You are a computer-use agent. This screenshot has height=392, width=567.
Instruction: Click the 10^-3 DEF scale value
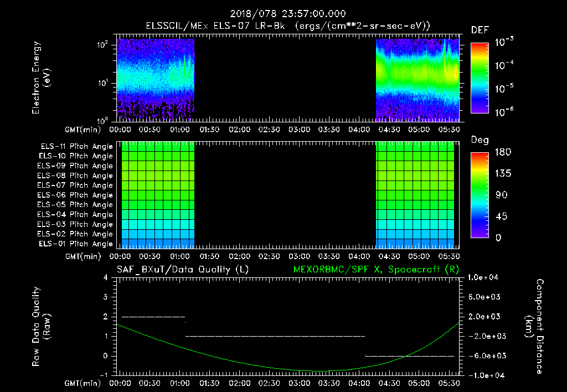(504, 42)
